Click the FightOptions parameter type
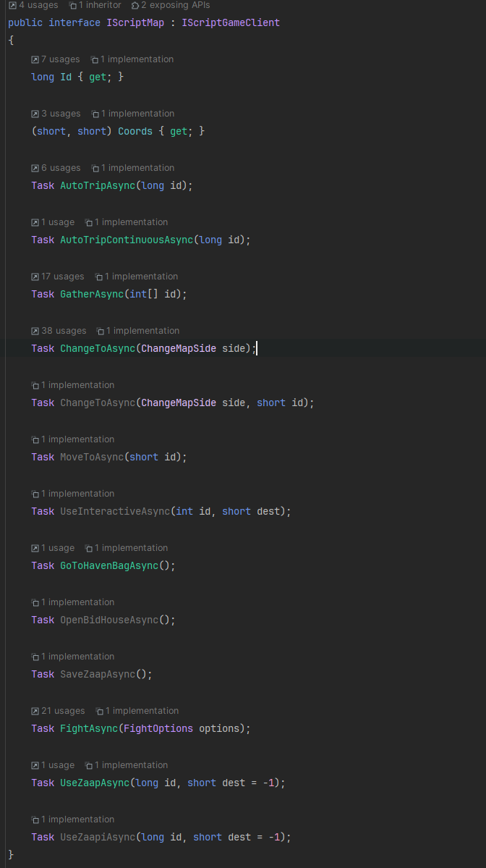The width and height of the screenshot is (486, 868). point(158,728)
